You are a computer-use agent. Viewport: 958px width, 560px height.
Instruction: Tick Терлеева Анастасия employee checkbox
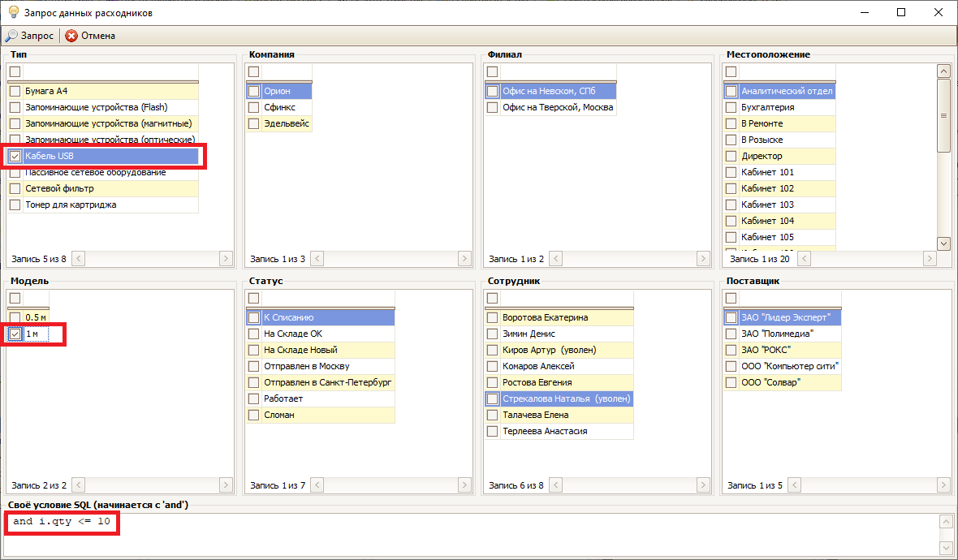[x=493, y=431]
